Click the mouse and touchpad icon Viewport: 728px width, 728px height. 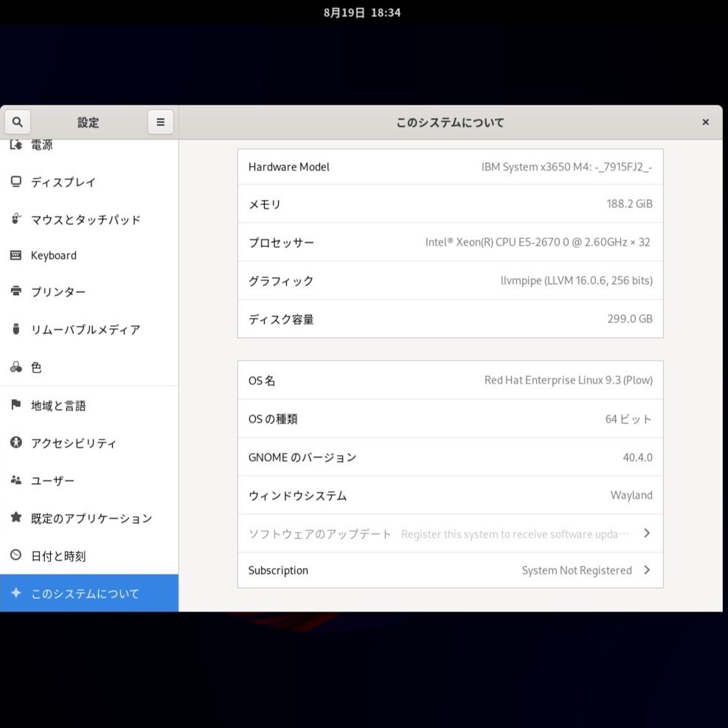[x=15, y=218]
